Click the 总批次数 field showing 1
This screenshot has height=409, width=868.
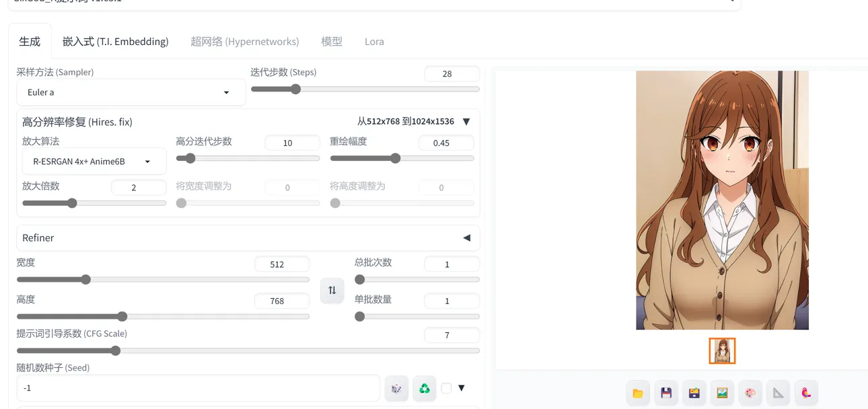[452, 264]
